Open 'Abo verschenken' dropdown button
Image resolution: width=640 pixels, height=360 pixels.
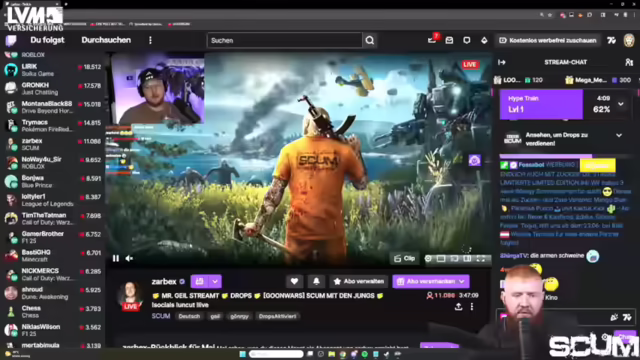(431, 281)
